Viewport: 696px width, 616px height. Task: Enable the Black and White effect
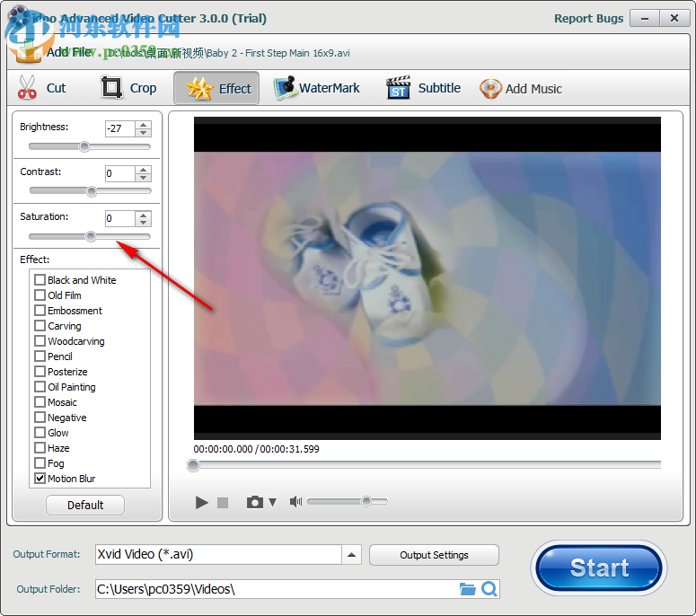point(40,279)
